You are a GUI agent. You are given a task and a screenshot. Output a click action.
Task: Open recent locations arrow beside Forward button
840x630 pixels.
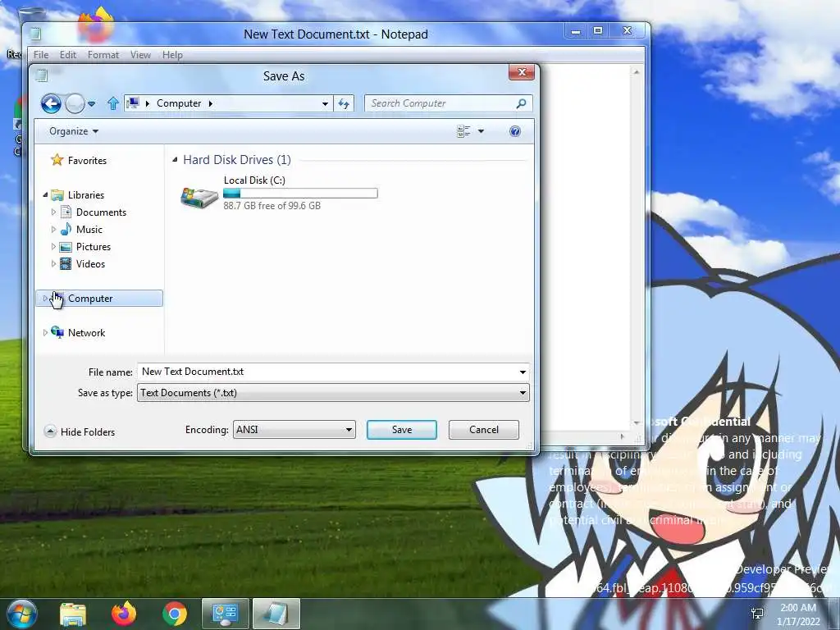click(x=92, y=103)
